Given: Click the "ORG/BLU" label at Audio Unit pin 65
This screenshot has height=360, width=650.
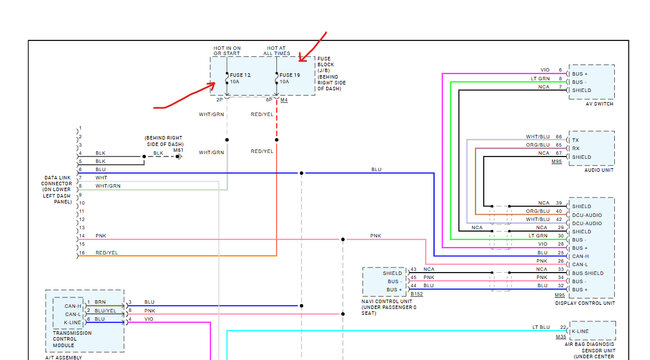Looking at the screenshot, I should pos(538,145).
